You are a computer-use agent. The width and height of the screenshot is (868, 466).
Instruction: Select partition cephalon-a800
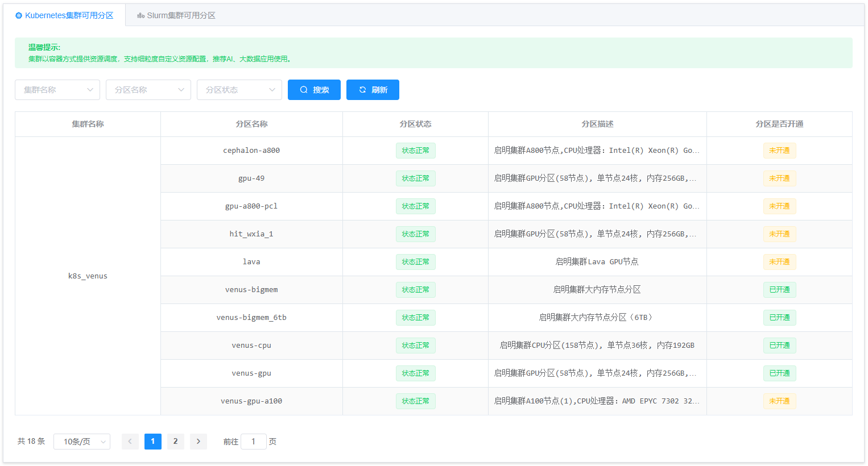(x=251, y=151)
